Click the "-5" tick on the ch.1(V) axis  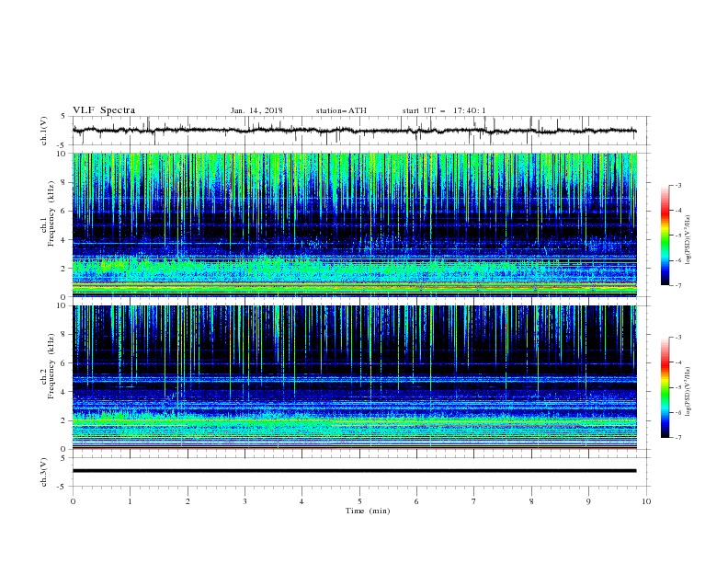coord(63,145)
